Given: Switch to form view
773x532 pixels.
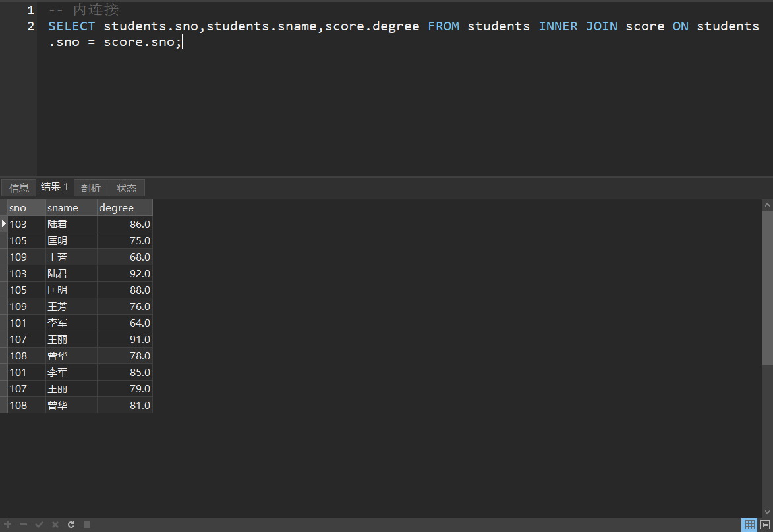Looking at the screenshot, I should tap(765, 525).
